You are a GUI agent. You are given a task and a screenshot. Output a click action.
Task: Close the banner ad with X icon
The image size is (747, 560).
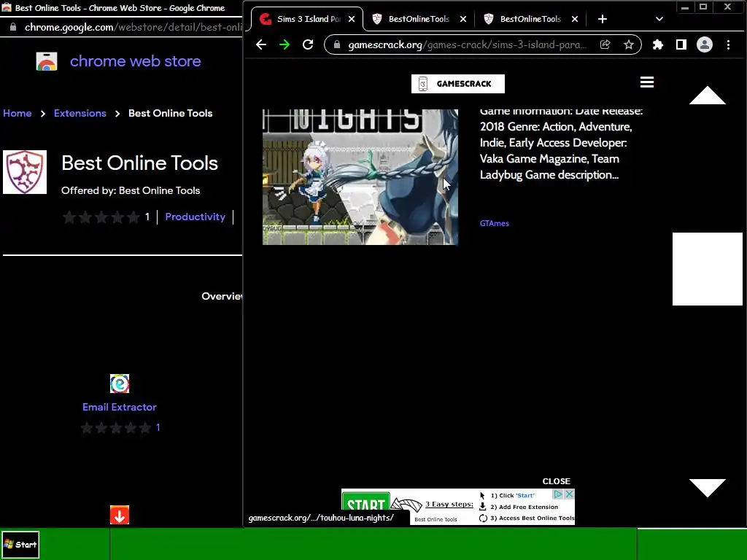pyautogui.click(x=569, y=494)
